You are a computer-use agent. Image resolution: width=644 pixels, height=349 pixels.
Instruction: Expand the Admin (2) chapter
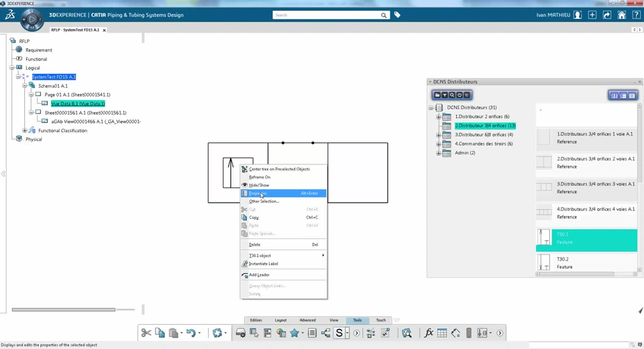click(438, 153)
